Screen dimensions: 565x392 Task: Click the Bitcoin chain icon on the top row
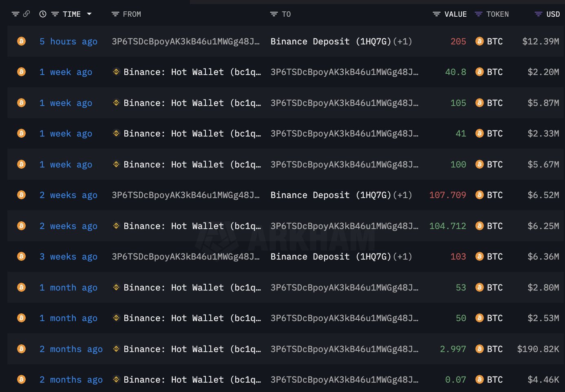21,41
